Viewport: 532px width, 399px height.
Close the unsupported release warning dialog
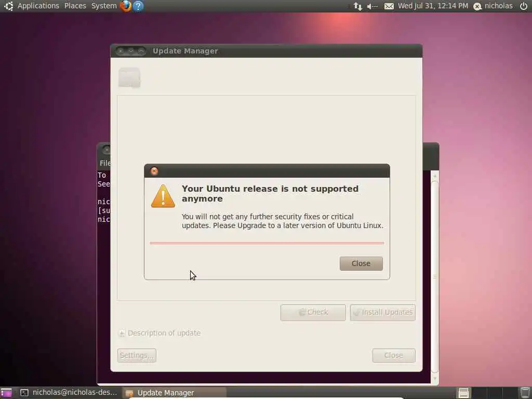coord(361,263)
